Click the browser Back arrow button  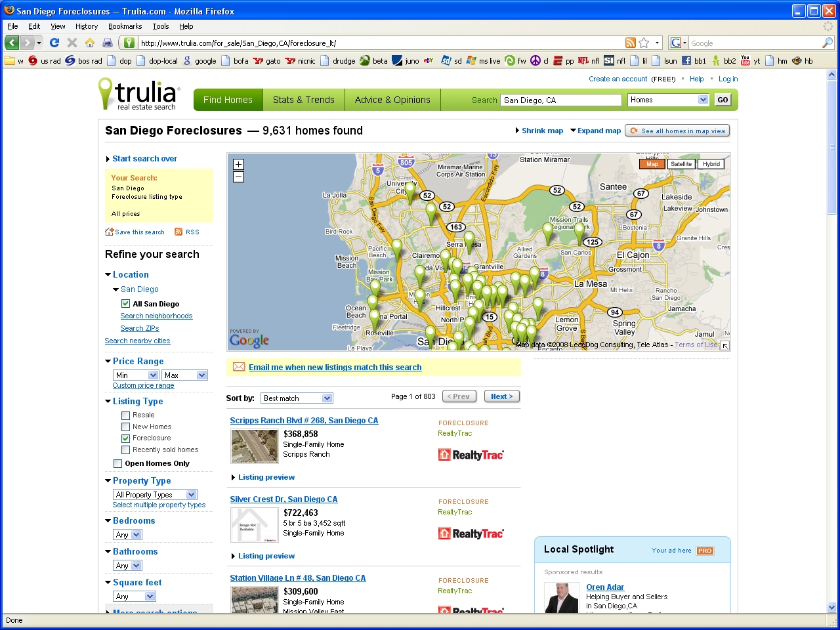[12, 43]
